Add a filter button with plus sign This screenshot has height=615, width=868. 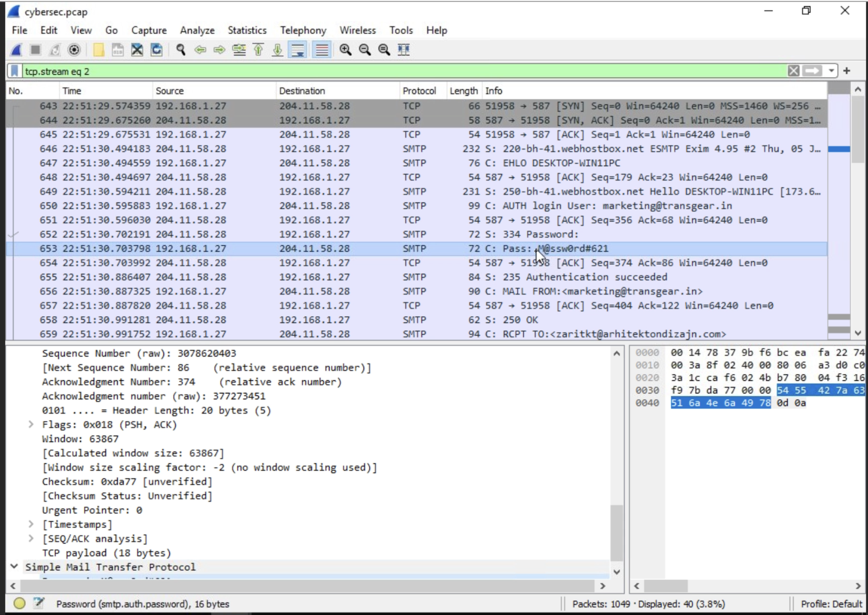tap(847, 71)
